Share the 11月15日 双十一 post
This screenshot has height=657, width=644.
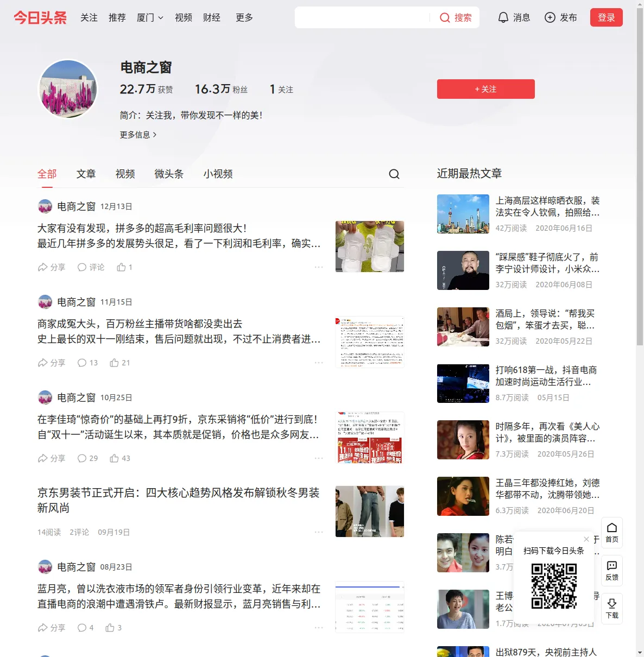(52, 363)
